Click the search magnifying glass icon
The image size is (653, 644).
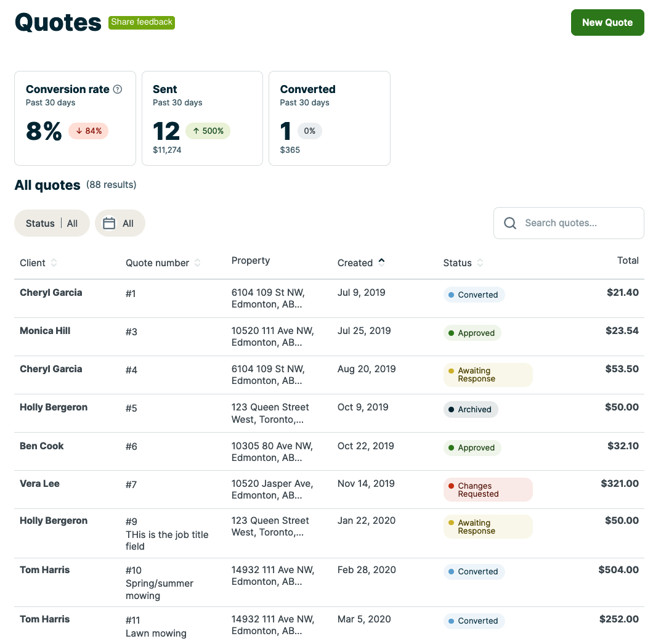point(509,223)
